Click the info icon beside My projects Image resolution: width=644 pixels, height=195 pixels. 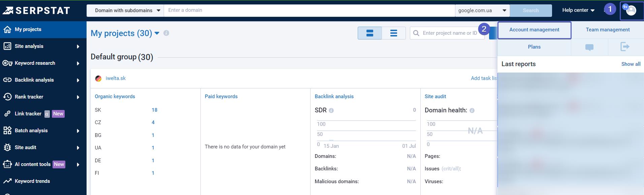click(166, 33)
